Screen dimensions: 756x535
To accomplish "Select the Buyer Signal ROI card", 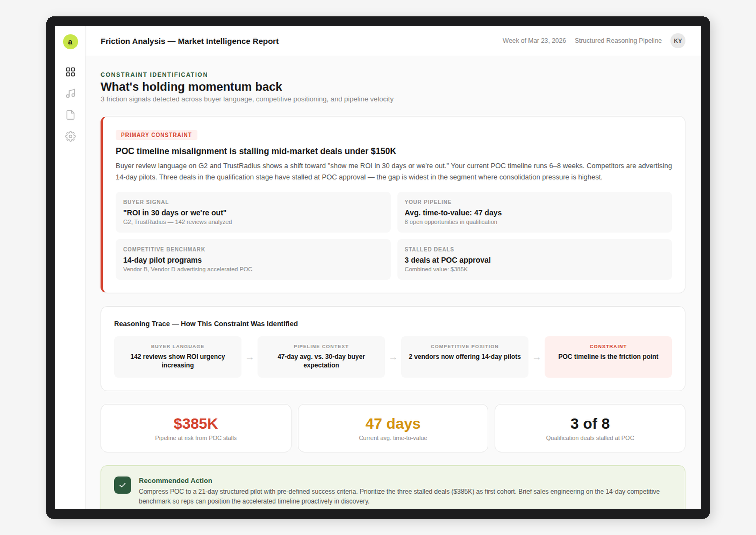I will [253, 212].
